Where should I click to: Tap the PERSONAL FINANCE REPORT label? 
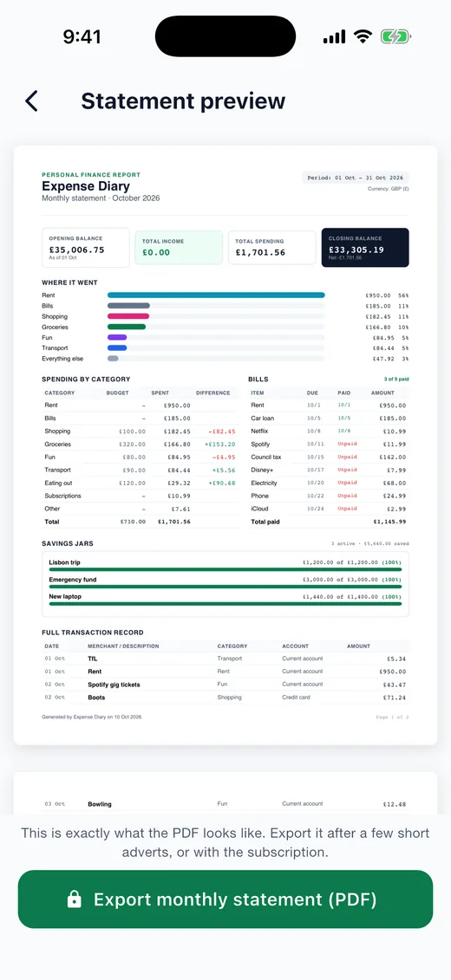point(91,175)
